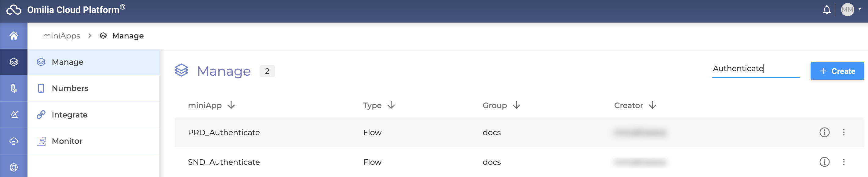
Task: Open more options for SND_Authenticate
Action: (843, 162)
